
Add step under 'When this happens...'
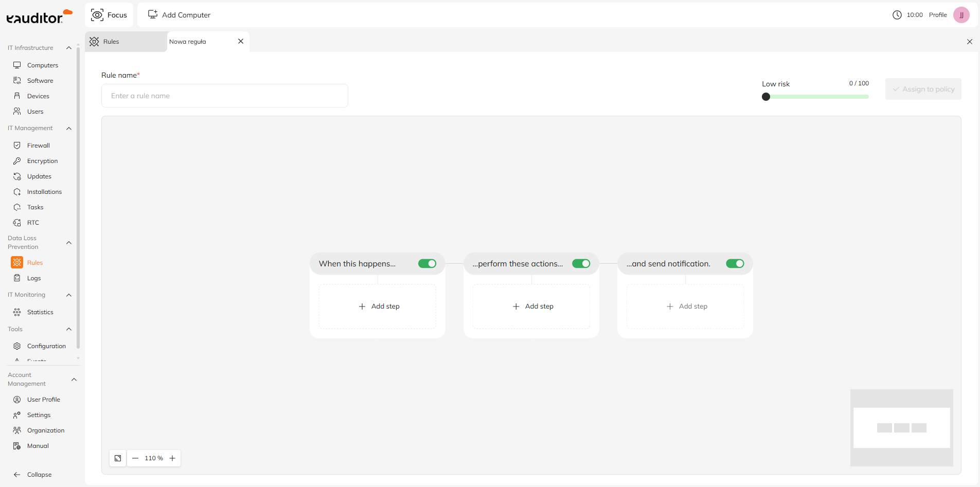(378, 306)
